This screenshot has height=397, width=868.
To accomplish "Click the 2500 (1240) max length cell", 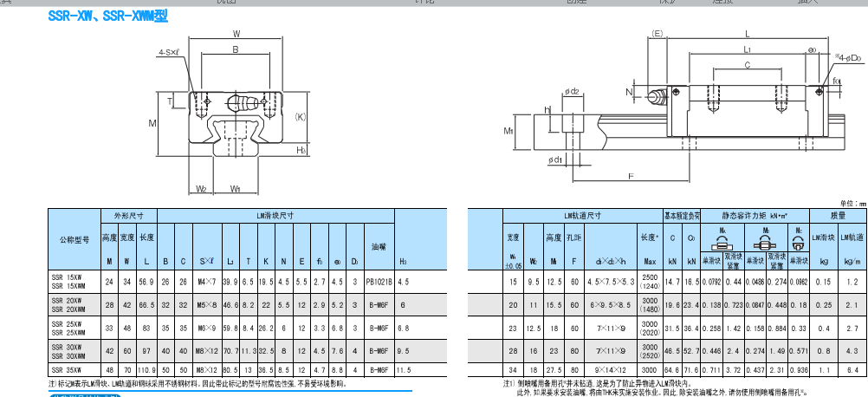I will point(650,282).
